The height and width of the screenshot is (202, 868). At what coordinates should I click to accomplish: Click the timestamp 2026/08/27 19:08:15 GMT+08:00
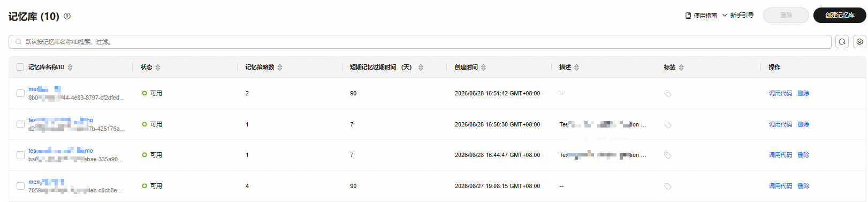click(x=497, y=186)
